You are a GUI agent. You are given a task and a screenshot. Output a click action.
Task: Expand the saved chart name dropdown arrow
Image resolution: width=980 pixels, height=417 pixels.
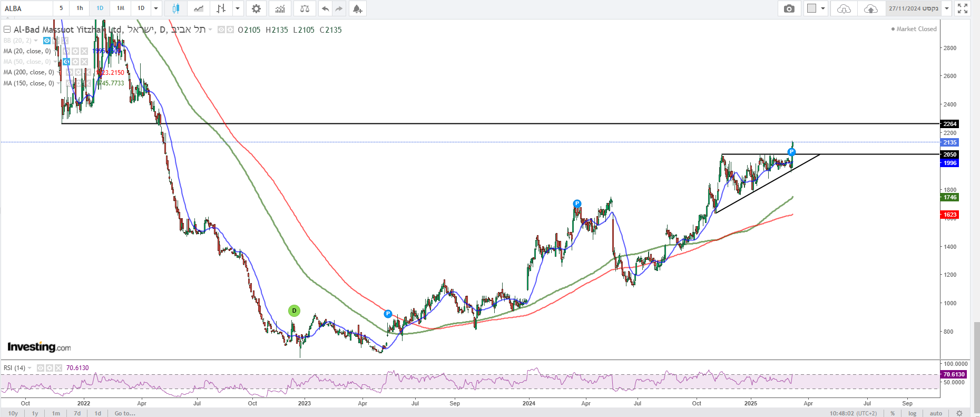click(947, 8)
